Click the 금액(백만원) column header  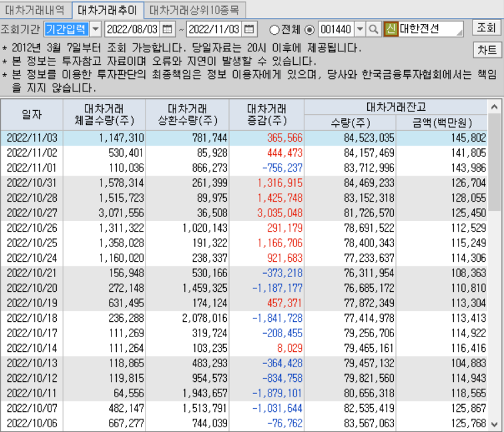[x=442, y=122]
